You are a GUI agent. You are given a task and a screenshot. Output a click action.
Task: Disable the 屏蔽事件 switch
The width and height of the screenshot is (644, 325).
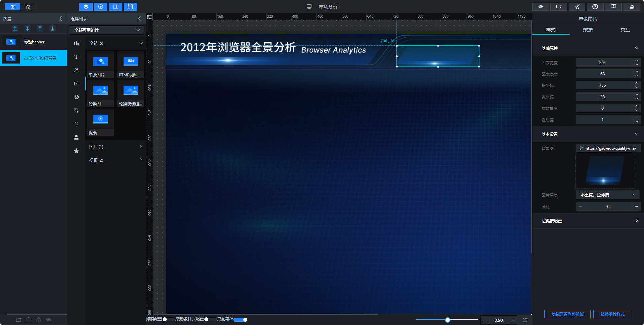(x=240, y=320)
